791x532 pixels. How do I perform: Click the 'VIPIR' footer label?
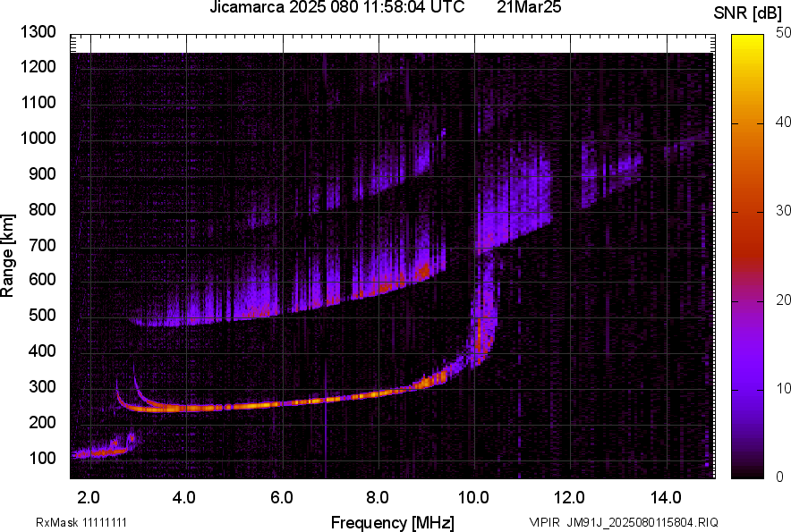click(x=544, y=522)
